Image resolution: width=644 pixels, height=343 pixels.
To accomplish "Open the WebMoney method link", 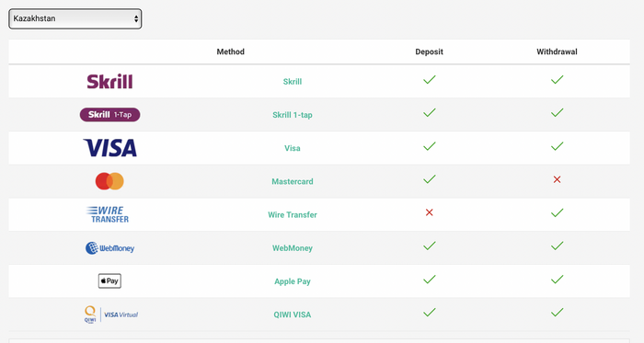I will coord(293,247).
